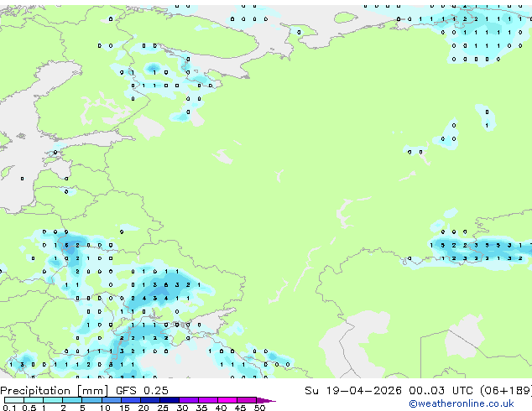
Task: Open the weatheronline.co.uk copyright link
Action: pyautogui.click(x=462, y=403)
